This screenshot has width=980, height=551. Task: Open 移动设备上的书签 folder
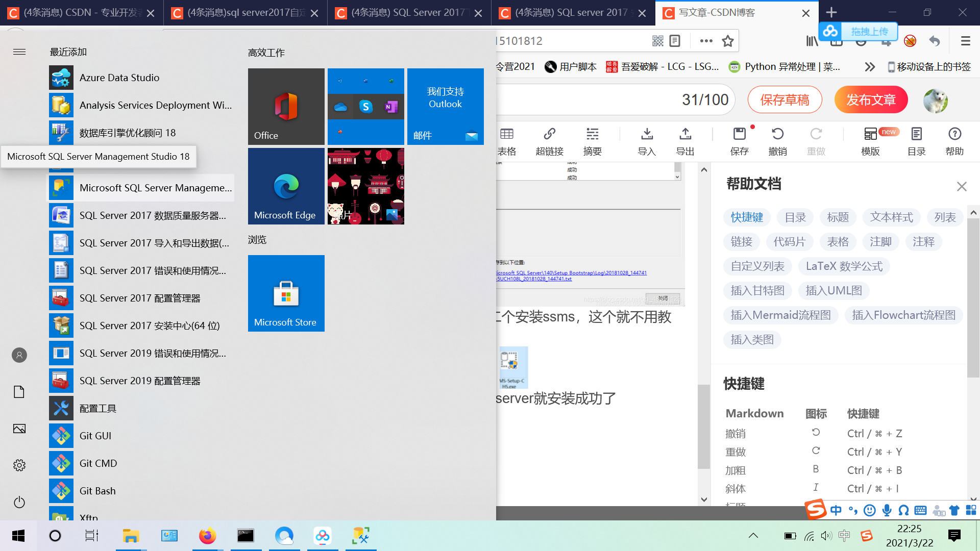point(929,67)
